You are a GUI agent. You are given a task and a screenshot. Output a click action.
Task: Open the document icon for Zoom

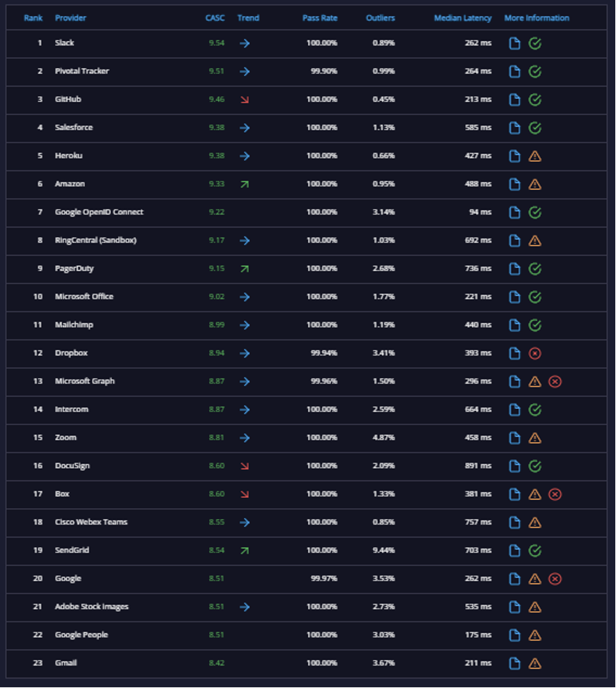[x=515, y=438]
